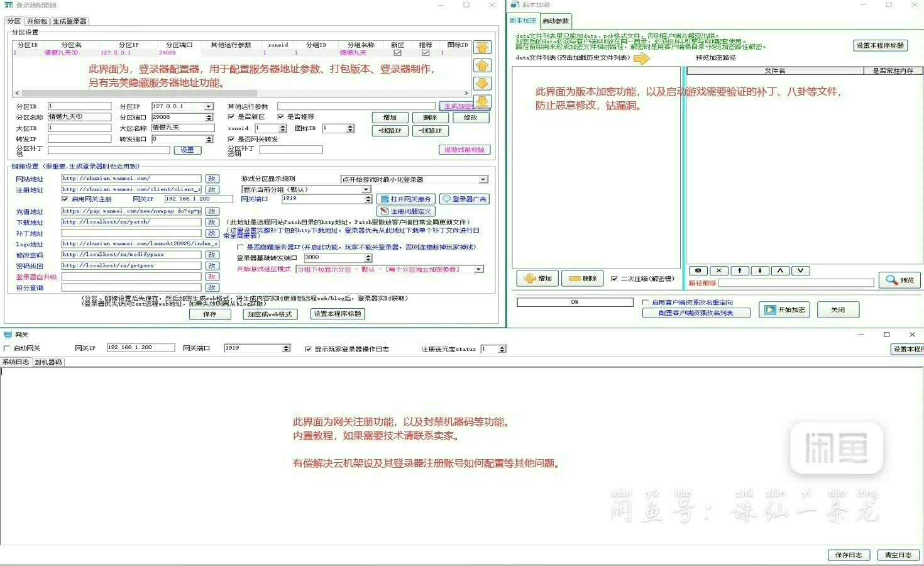
Task: Click X icon button under file table
Action: click(x=719, y=270)
